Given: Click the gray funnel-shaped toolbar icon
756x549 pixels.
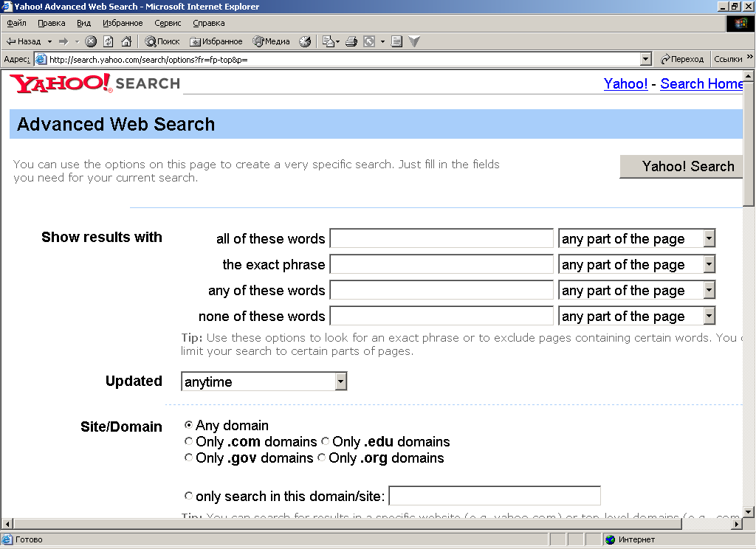Looking at the screenshot, I should 414,41.
